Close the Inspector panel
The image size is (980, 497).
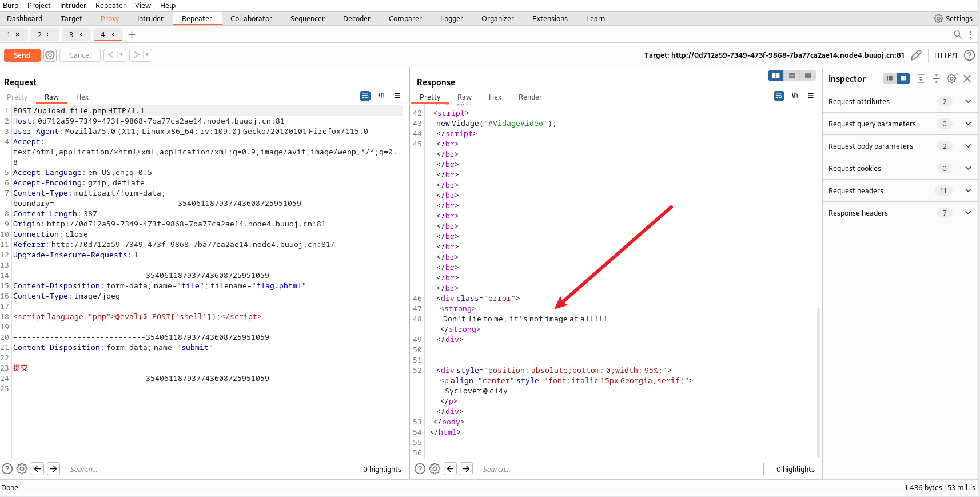pos(967,78)
